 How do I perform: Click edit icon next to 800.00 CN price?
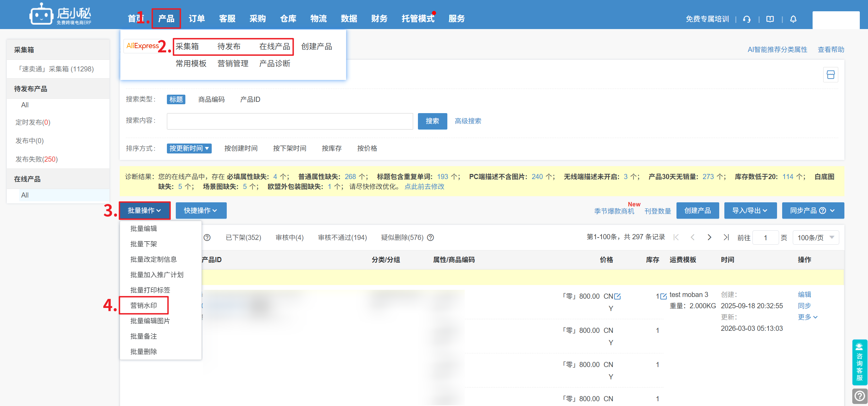point(618,296)
